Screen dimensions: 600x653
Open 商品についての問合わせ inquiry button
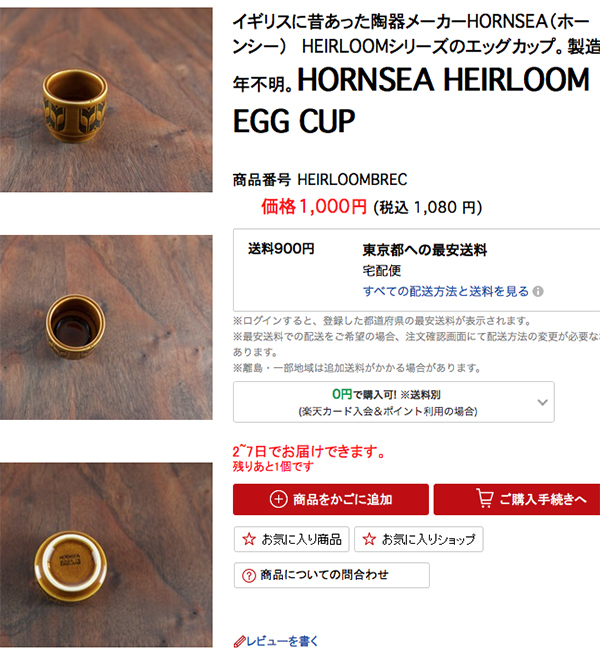click(331, 575)
